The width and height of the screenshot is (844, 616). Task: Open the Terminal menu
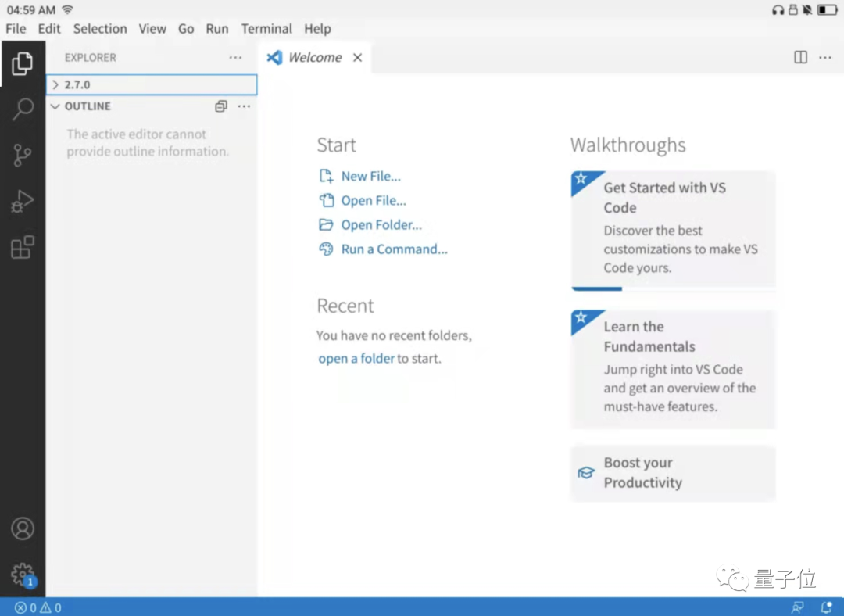coord(266,29)
